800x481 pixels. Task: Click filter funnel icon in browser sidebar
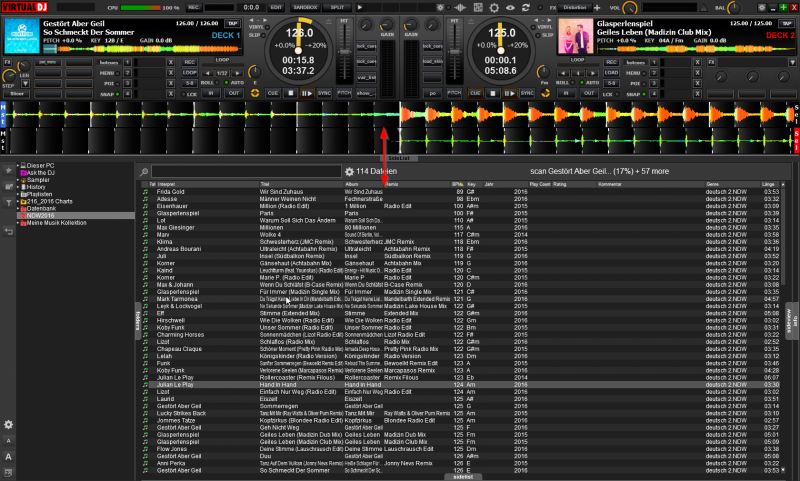point(9,203)
